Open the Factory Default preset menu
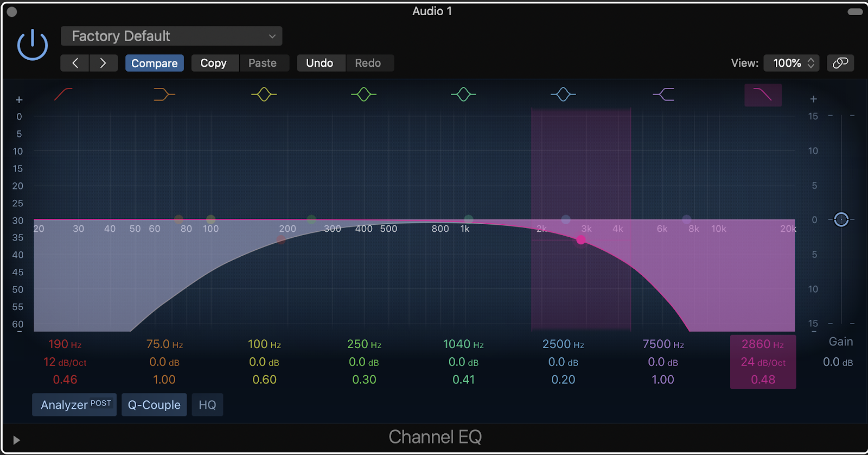868x455 pixels. [171, 36]
